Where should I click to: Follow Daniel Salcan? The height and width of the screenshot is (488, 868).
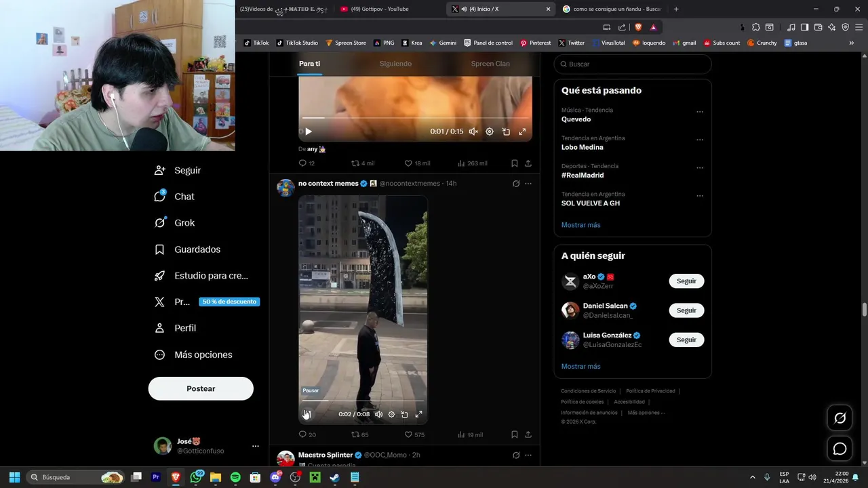coord(686,310)
